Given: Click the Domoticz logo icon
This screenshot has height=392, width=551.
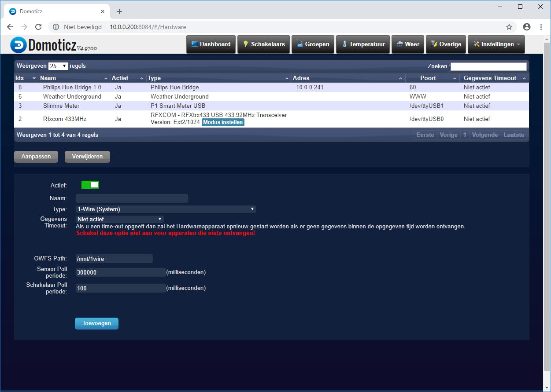Looking at the screenshot, I should point(19,44).
